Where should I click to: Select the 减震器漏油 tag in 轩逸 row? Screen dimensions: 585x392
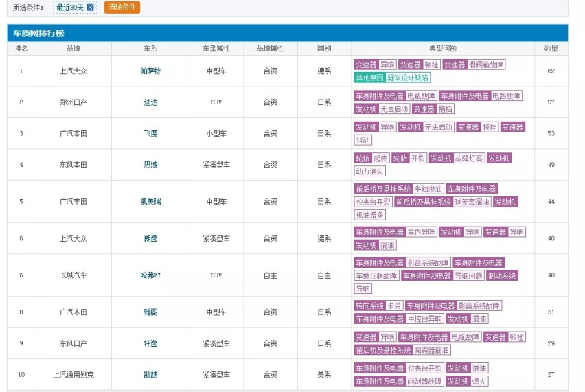432,350
